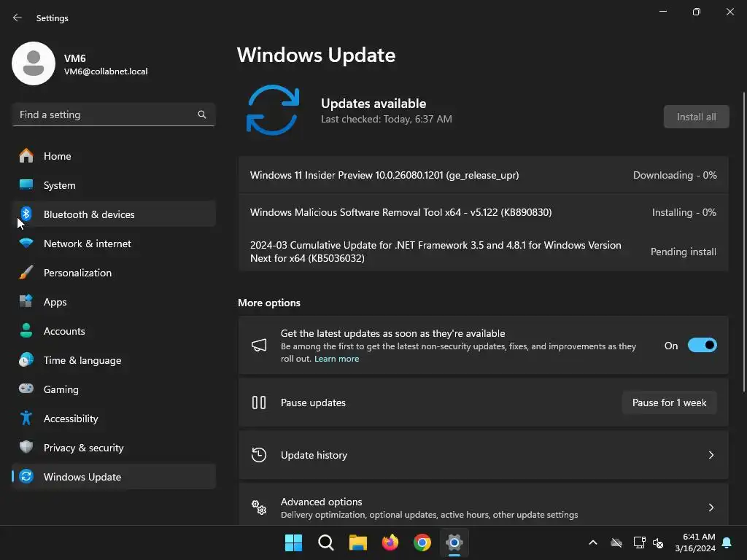Click the Settings gear icon on taskbar
The height and width of the screenshot is (560, 747).
tap(454, 542)
